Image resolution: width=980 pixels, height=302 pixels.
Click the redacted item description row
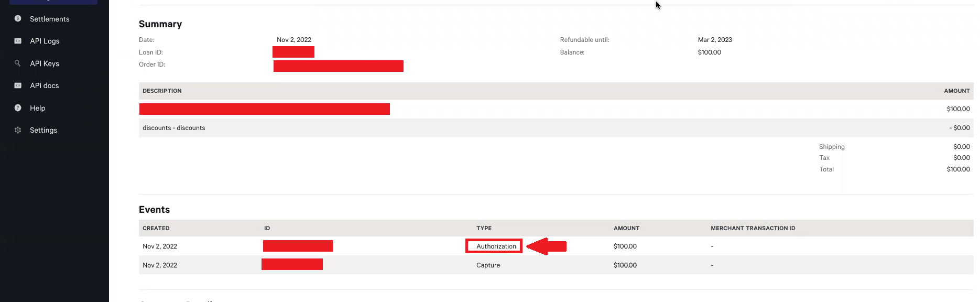point(264,109)
